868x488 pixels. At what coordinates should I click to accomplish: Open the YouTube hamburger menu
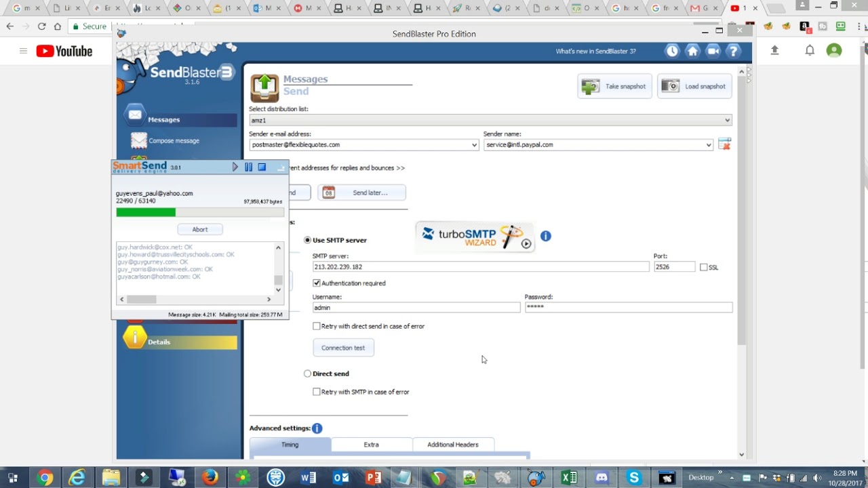point(23,51)
